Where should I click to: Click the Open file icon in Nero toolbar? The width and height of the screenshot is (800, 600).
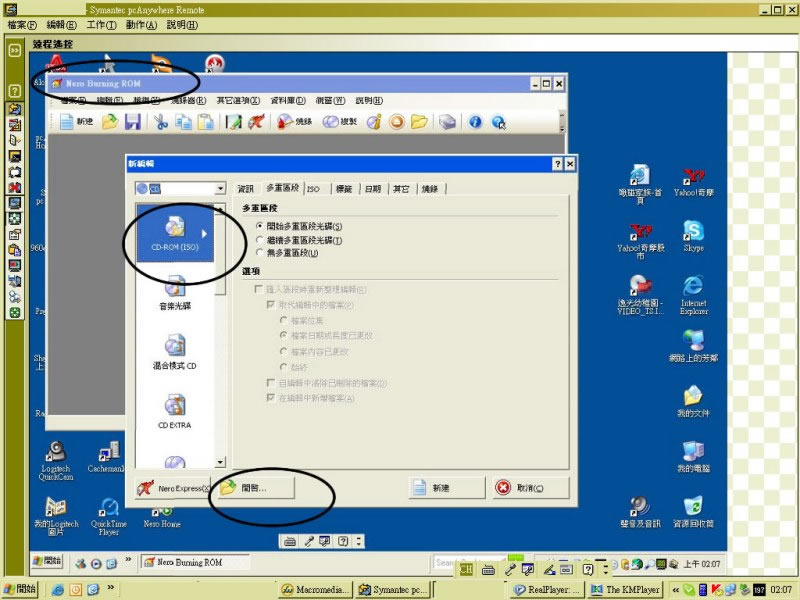click(110, 122)
